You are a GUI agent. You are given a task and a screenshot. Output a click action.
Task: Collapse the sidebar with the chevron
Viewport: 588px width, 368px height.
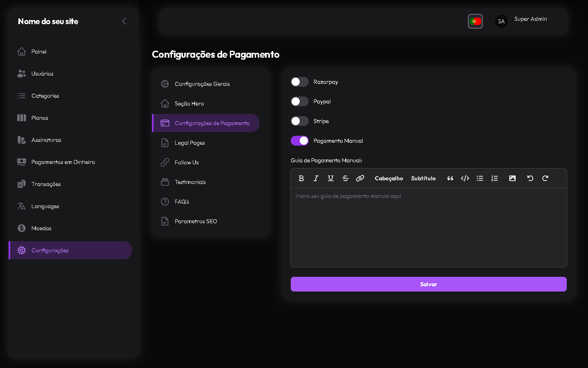(x=124, y=21)
